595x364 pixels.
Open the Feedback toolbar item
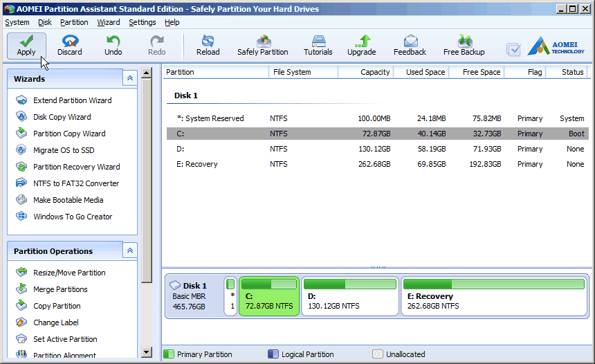[410, 46]
